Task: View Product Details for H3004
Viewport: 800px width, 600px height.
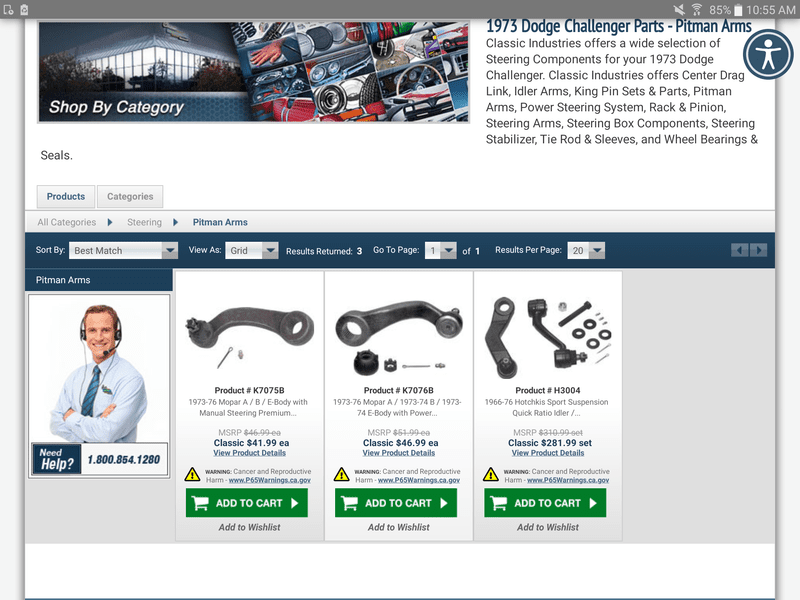Action: [x=548, y=453]
